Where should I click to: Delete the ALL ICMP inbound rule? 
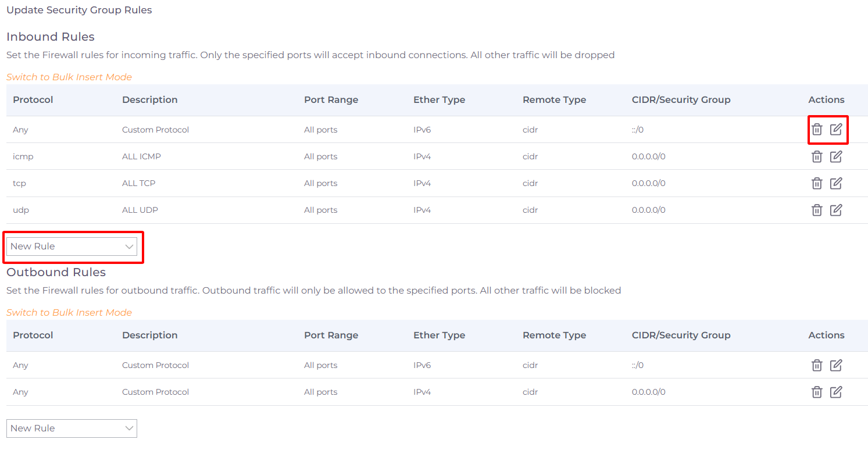[x=817, y=156]
